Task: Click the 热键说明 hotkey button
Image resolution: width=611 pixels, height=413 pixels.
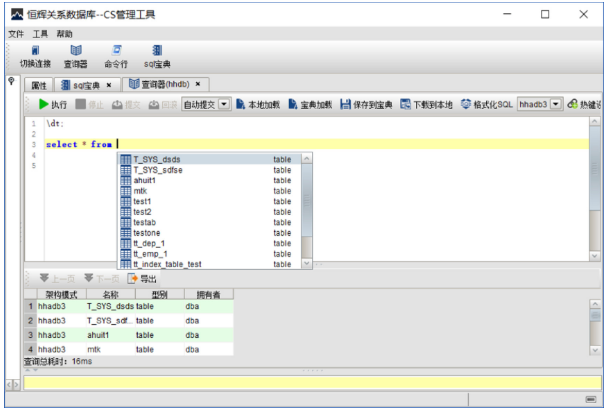Action: (x=584, y=104)
